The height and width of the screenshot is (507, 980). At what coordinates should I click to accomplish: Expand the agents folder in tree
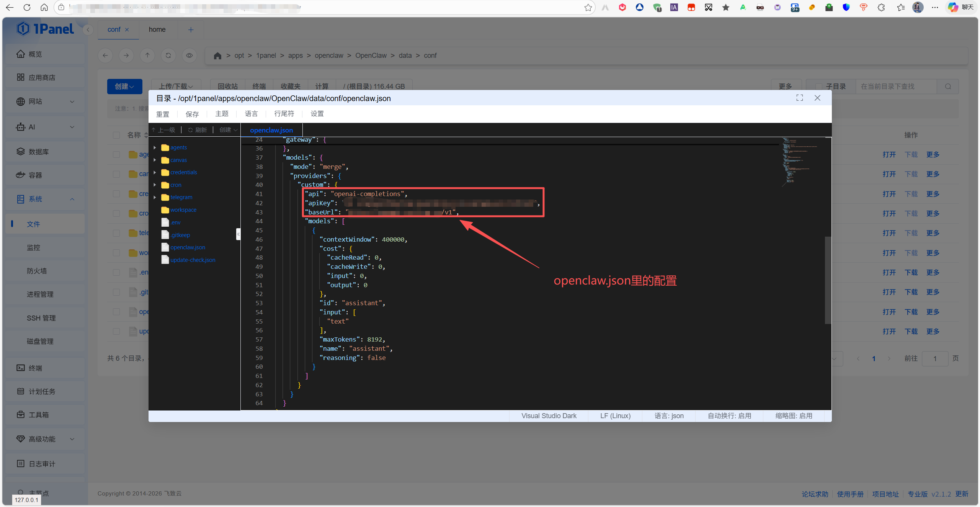tap(155, 147)
